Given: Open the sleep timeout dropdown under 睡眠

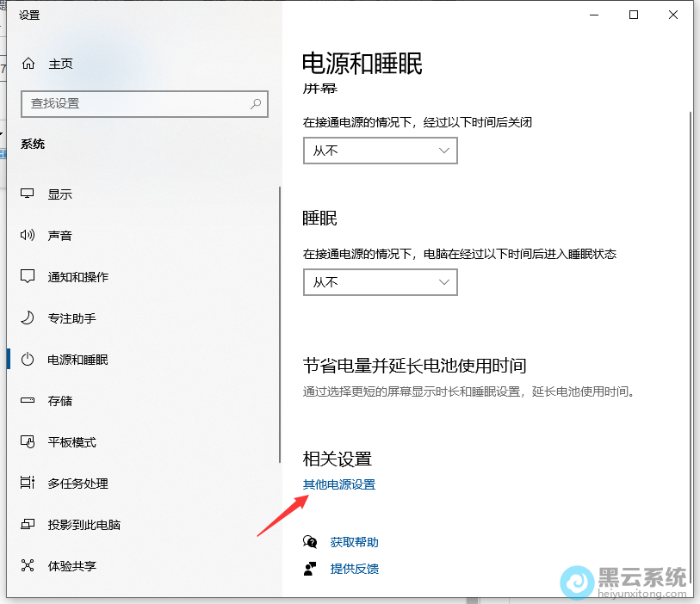Looking at the screenshot, I should [x=380, y=282].
